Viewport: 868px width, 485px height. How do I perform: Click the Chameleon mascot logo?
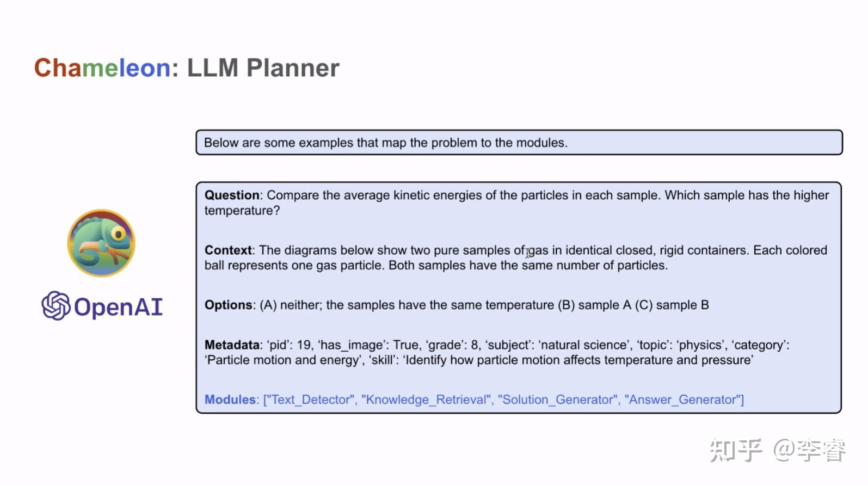point(101,243)
